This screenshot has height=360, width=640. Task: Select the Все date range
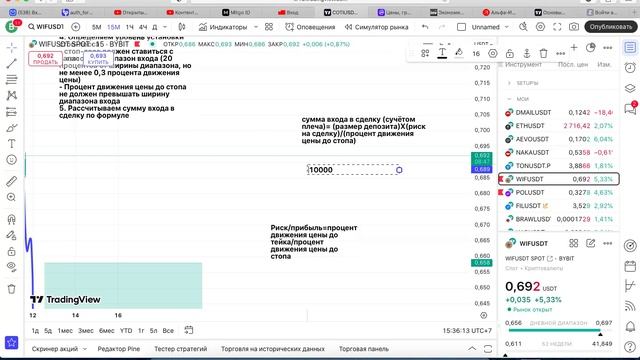point(168,331)
